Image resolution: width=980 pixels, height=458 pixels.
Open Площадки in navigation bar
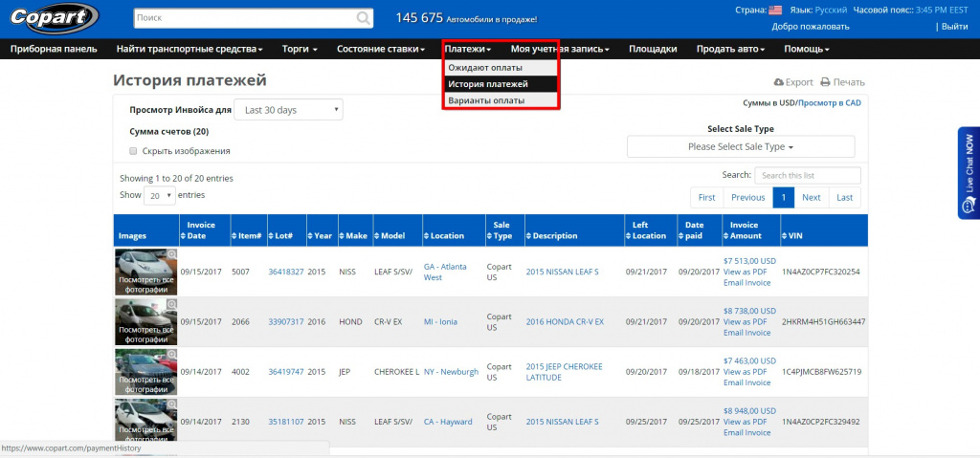click(x=653, y=49)
